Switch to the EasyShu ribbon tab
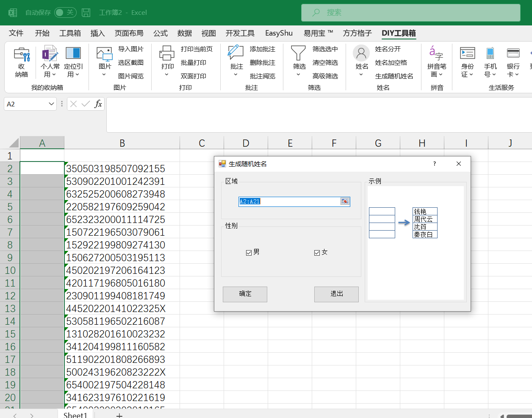Viewport: 532px width, 418px height. tap(279, 33)
